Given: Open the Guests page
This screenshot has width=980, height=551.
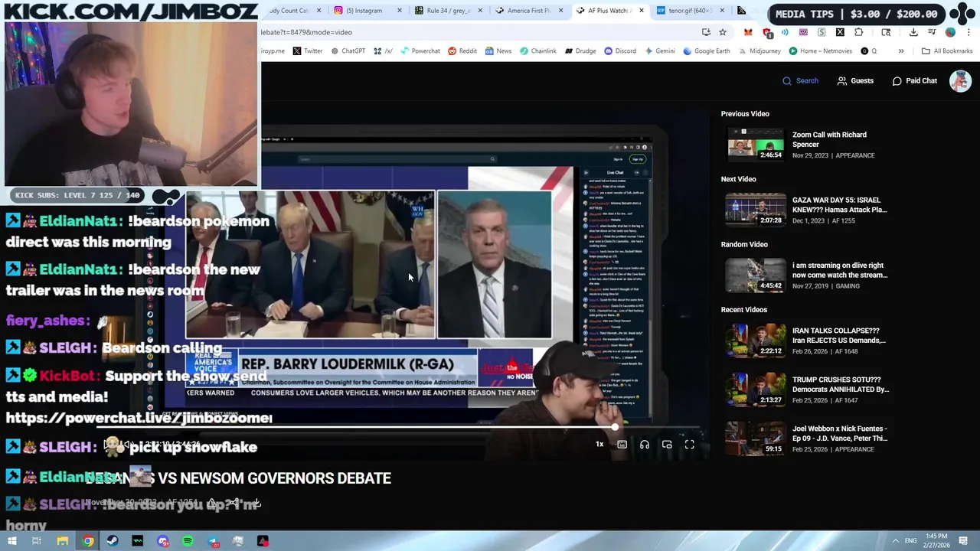Looking at the screenshot, I should [855, 80].
